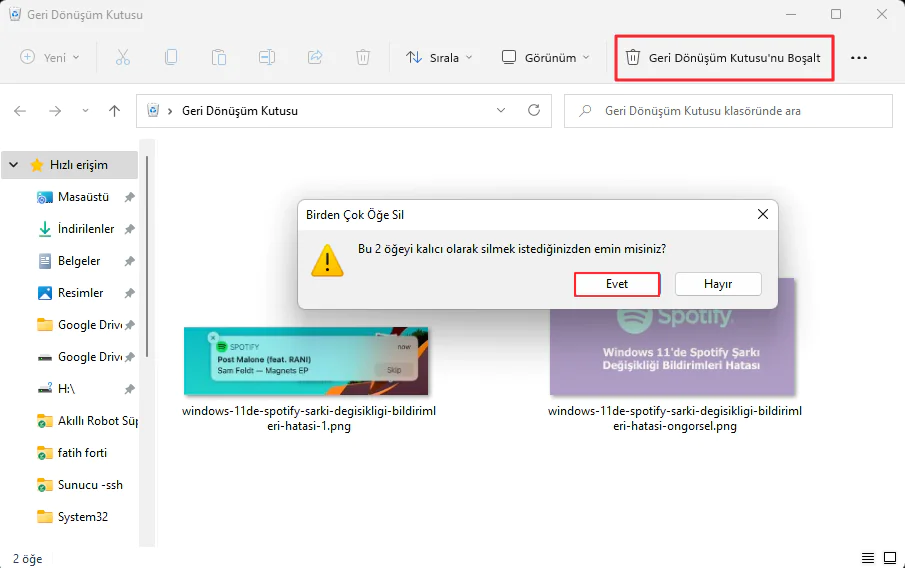Click the Rename icon in toolbar
Image resolution: width=905 pixels, height=568 pixels.
click(267, 57)
